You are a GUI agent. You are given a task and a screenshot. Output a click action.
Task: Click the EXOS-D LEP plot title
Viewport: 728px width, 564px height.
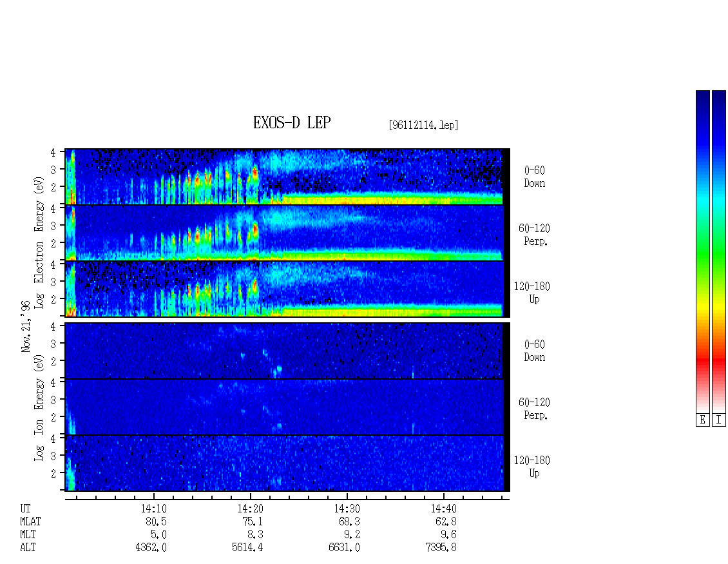(292, 122)
